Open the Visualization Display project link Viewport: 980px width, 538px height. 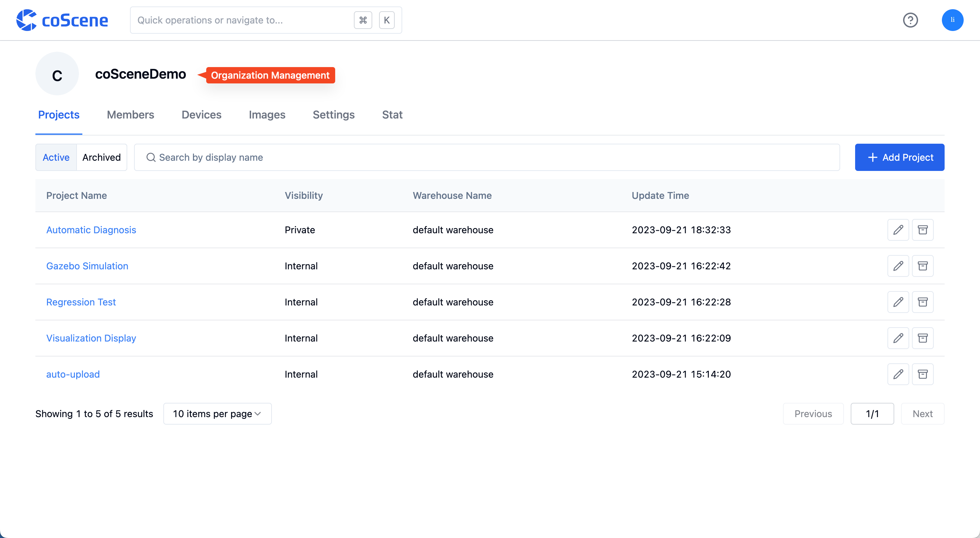(x=91, y=338)
